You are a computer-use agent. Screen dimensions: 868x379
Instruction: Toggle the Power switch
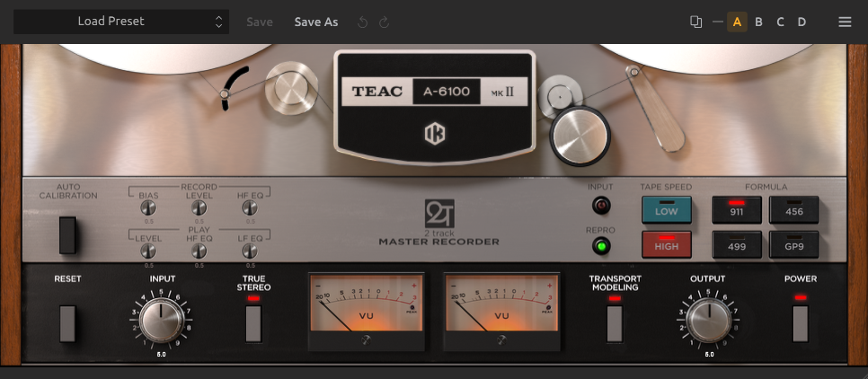click(x=801, y=323)
